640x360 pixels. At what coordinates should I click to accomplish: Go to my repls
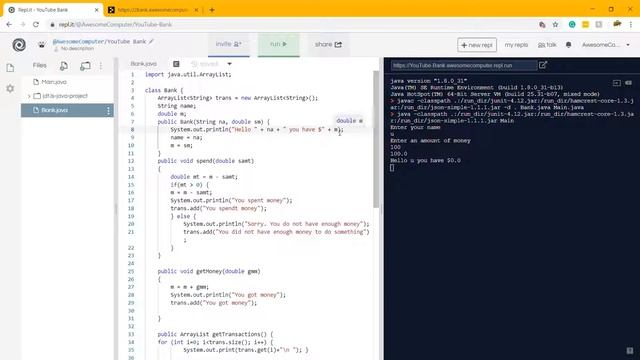tap(516, 45)
